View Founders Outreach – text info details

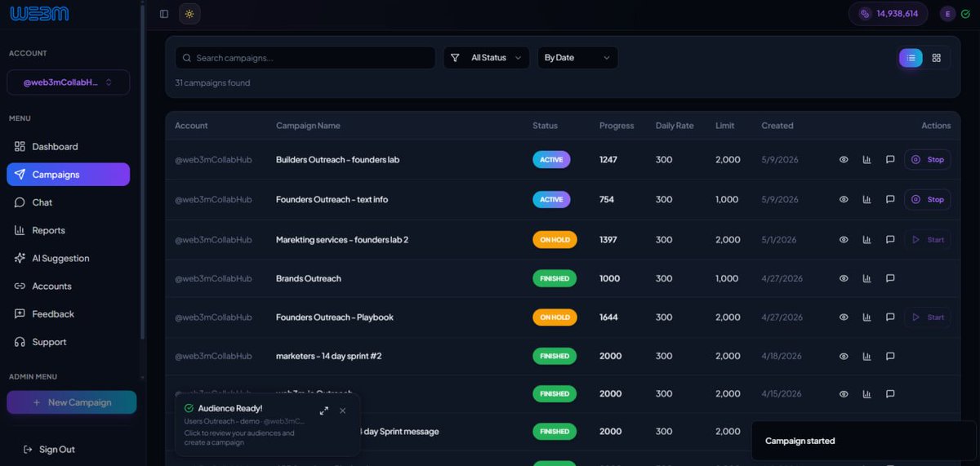pos(844,199)
